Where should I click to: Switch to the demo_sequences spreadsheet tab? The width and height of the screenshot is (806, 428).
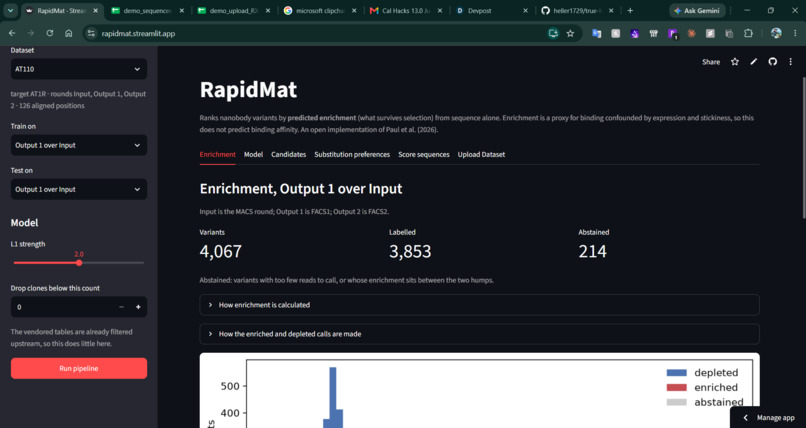[147, 10]
